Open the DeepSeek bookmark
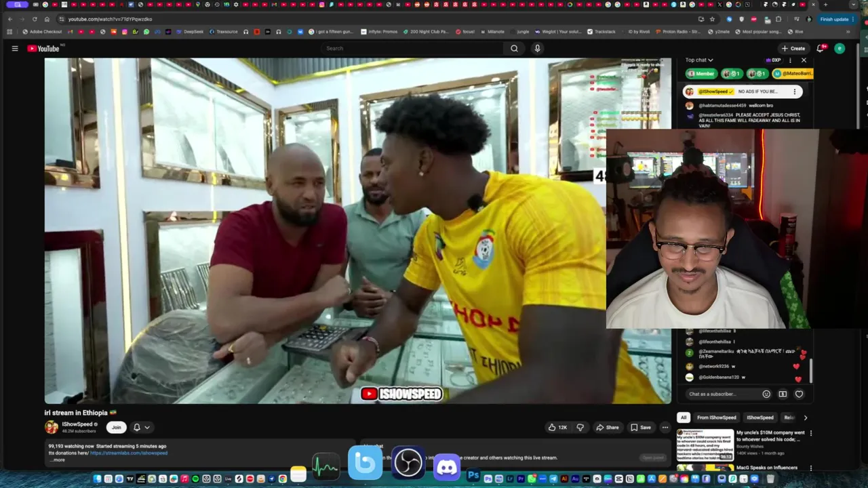Viewport: 868px width, 488px height. 189,32
